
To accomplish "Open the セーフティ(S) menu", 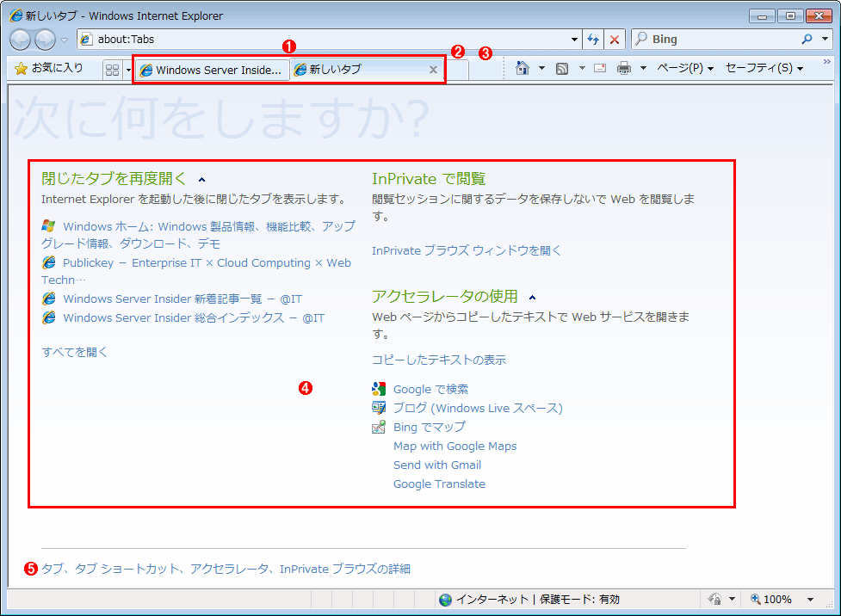I will click(764, 68).
